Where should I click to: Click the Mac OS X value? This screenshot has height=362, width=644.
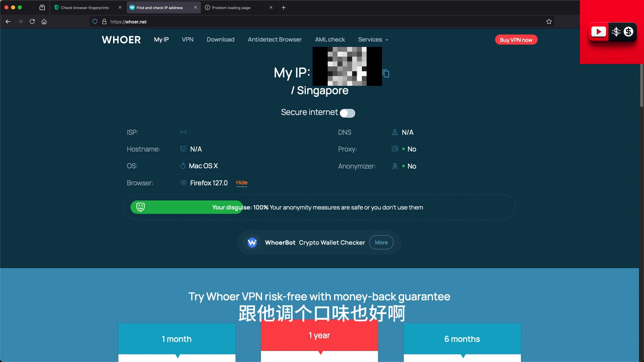click(x=203, y=166)
